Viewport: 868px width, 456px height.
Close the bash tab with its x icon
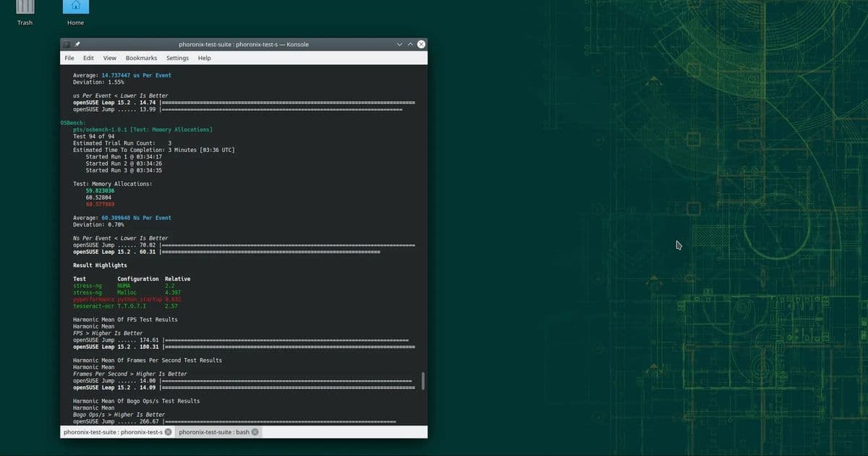255,431
